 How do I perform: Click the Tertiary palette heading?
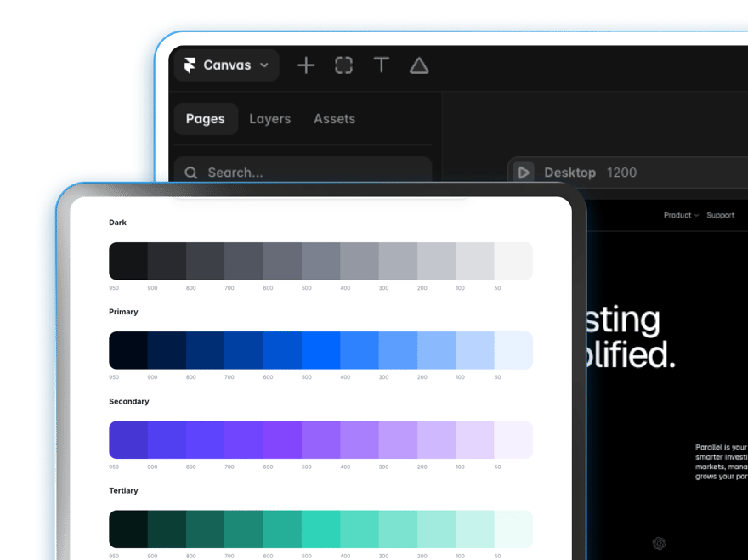coord(123,490)
